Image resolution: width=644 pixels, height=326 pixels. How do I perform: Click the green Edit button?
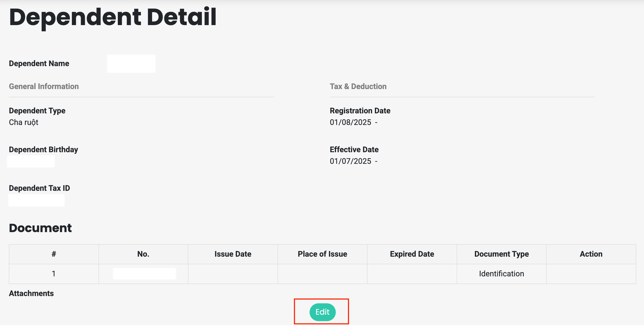(x=322, y=312)
